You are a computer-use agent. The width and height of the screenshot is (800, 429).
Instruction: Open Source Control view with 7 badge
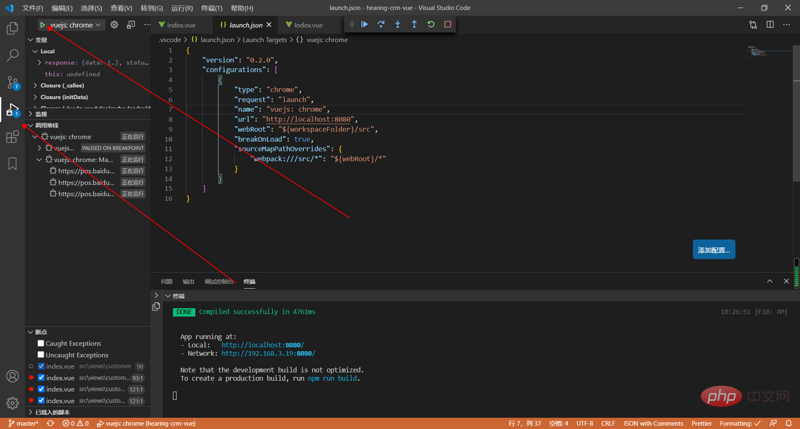pyautogui.click(x=12, y=82)
